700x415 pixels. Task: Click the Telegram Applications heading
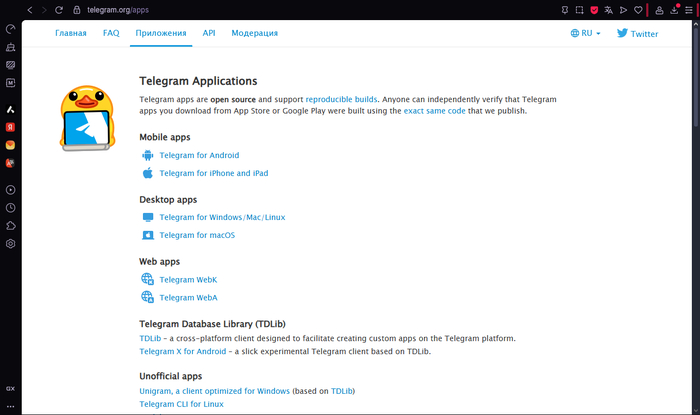pos(198,81)
